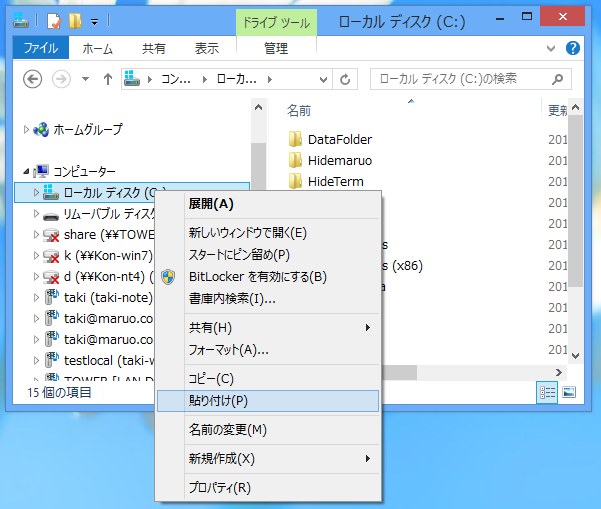Click the コン... breadcrumb segment
This screenshot has height=509, width=601.
[x=176, y=79]
